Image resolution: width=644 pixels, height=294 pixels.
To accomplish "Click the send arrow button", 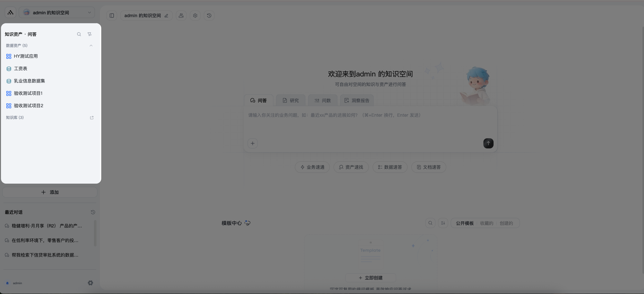I will click(488, 143).
